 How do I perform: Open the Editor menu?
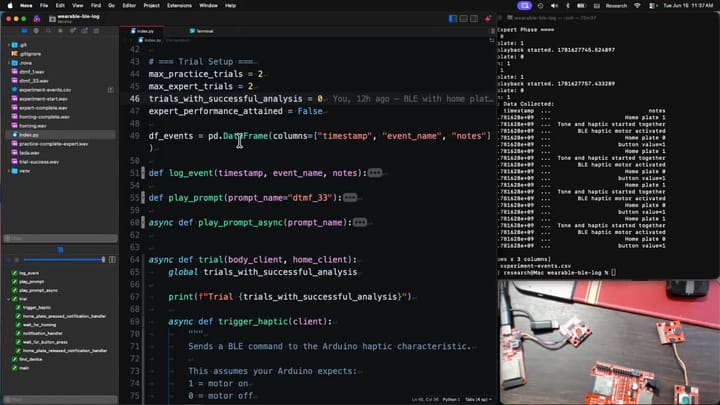(x=129, y=6)
